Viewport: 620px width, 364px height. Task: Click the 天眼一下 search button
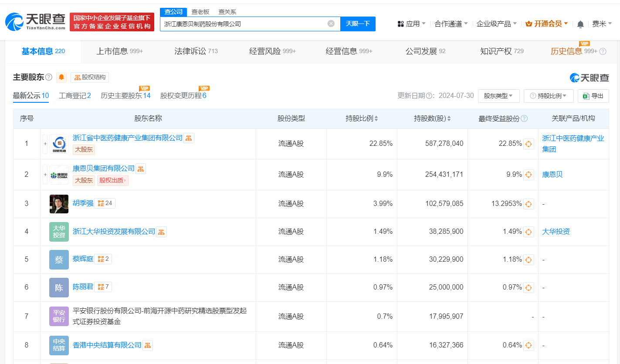pos(358,24)
